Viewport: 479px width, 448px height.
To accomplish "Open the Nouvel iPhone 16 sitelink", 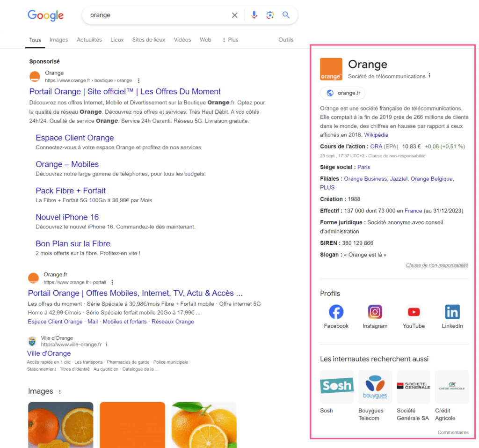I will point(67,217).
